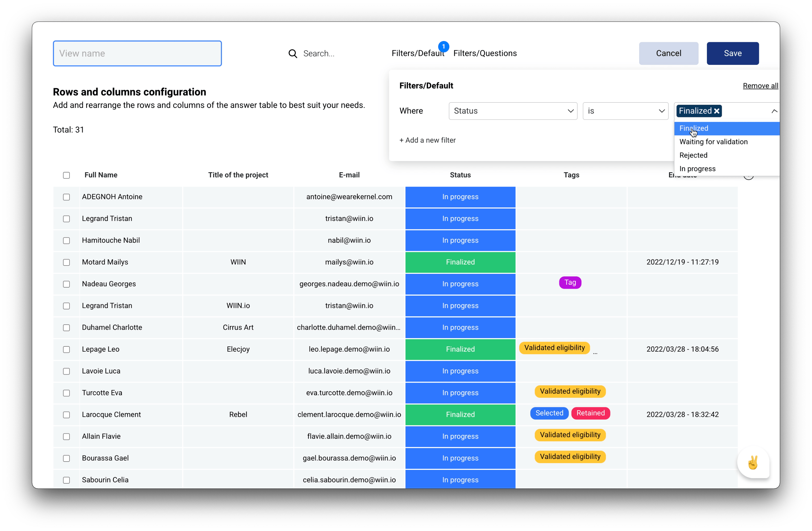Open the Filters/Questions tab
The height and width of the screenshot is (531, 812).
(485, 54)
